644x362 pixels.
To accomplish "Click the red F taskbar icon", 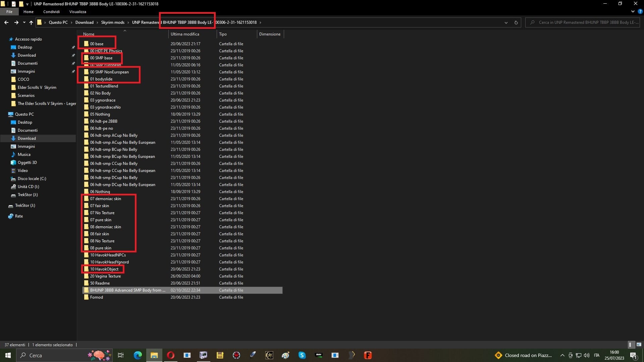I will pyautogui.click(x=368, y=355).
